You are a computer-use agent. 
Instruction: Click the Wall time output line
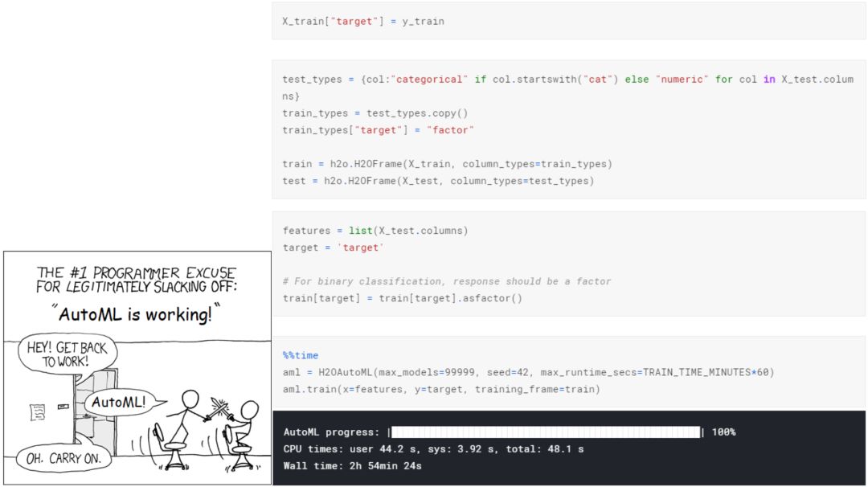(x=353, y=466)
